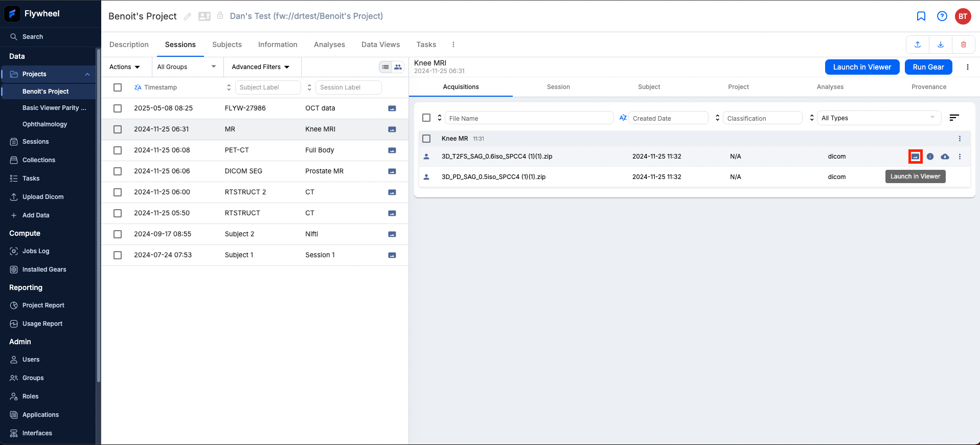Click the Flywheel logo icon
980x445 pixels.
click(12, 14)
